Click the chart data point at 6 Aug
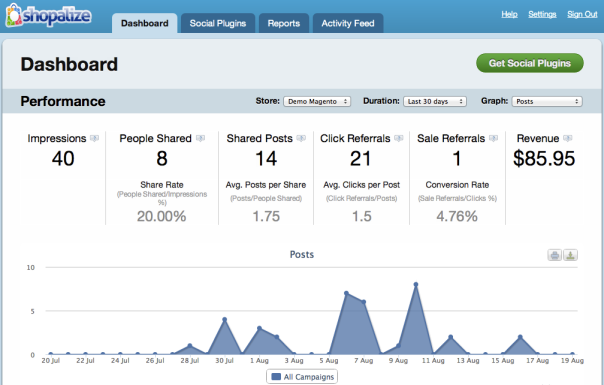 pos(346,293)
